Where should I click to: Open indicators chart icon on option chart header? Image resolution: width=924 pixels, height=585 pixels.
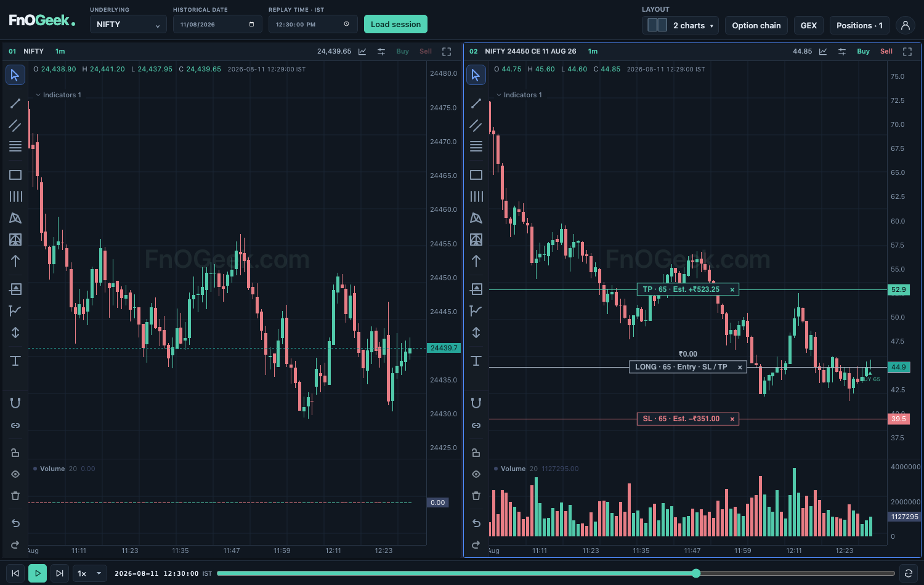point(823,52)
